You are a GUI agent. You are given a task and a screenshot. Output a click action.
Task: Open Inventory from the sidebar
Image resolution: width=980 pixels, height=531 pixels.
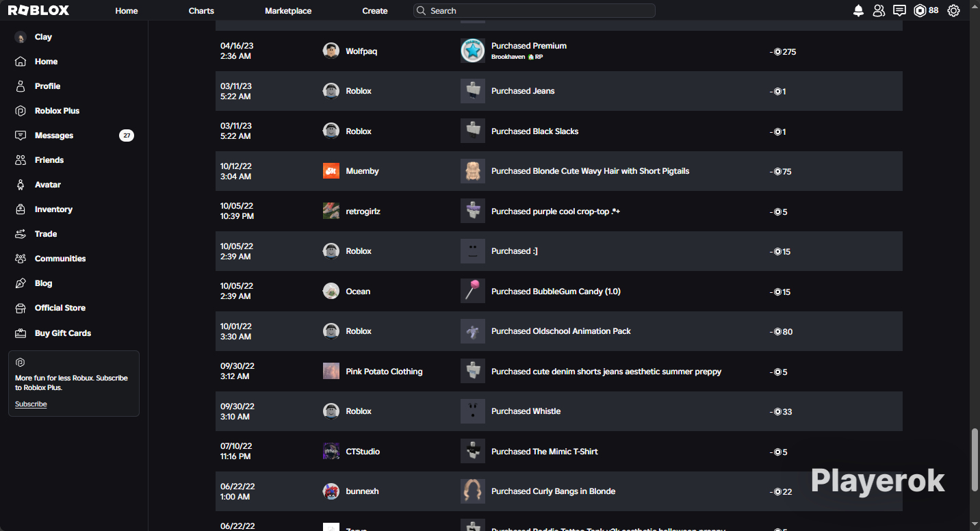click(53, 209)
